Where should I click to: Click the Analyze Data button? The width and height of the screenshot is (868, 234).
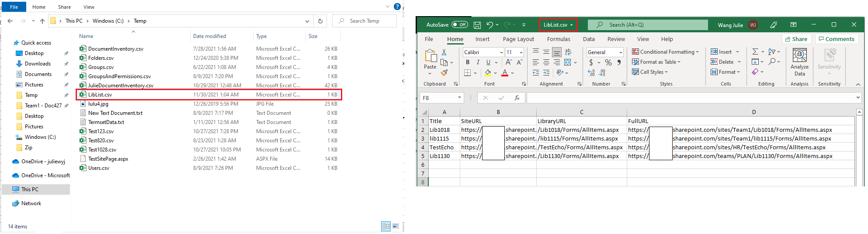coord(799,62)
